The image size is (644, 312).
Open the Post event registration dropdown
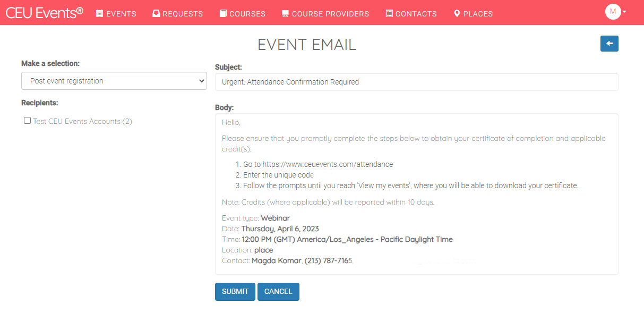tap(114, 81)
